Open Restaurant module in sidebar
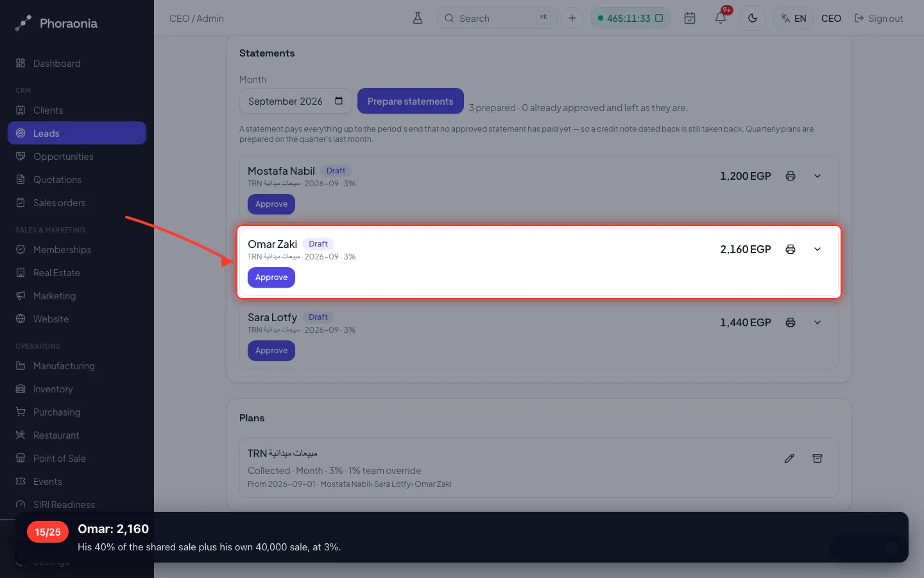Viewport: 924px width, 578px height. pos(77,435)
